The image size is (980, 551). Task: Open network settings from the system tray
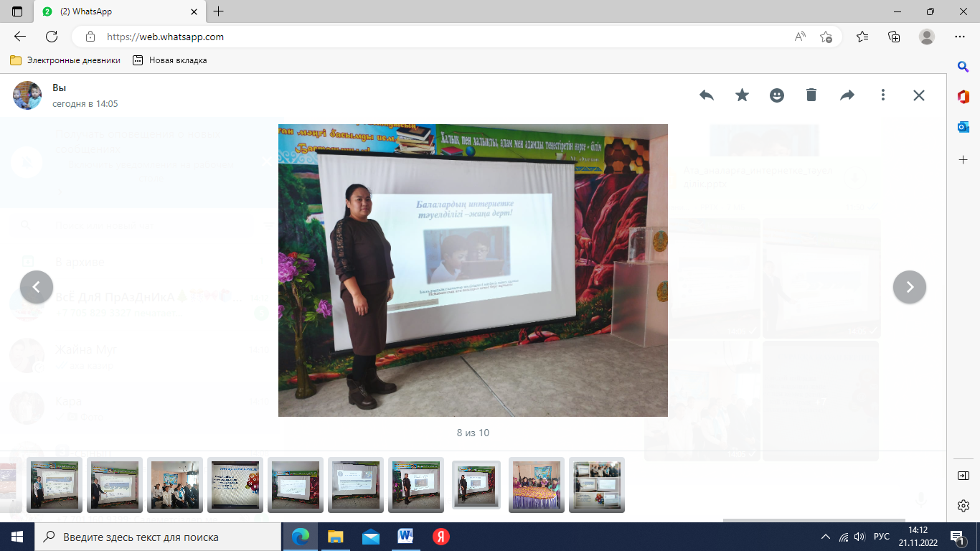[x=844, y=537]
